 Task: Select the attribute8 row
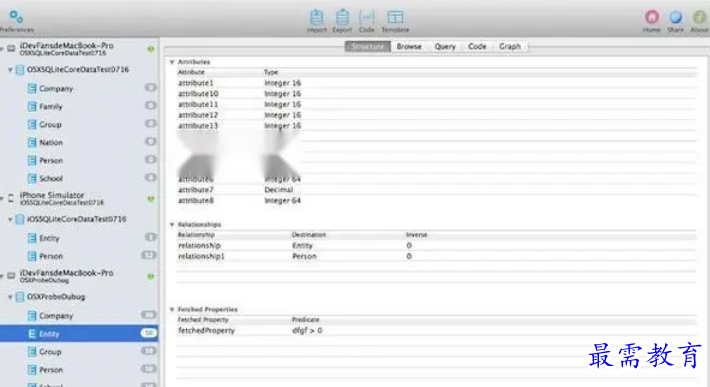click(437, 201)
